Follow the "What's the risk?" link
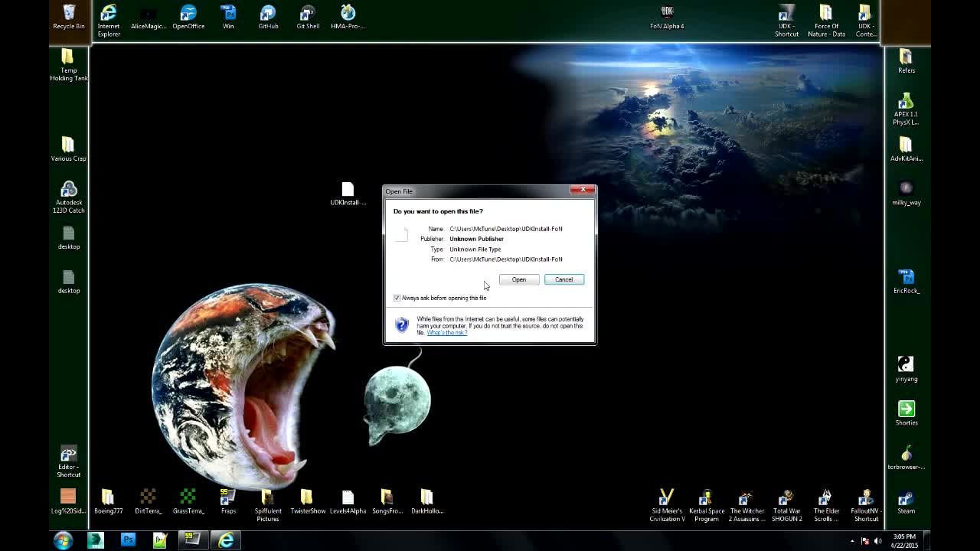The height and width of the screenshot is (551, 980). click(x=446, y=332)
